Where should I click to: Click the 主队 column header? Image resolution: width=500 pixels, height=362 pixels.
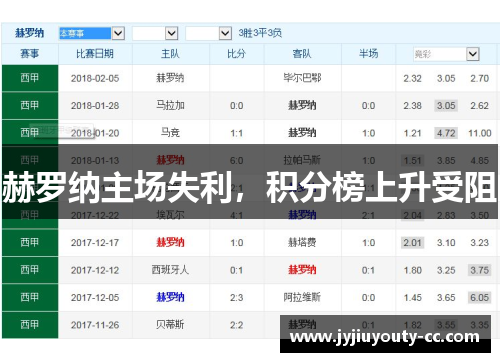170,54
